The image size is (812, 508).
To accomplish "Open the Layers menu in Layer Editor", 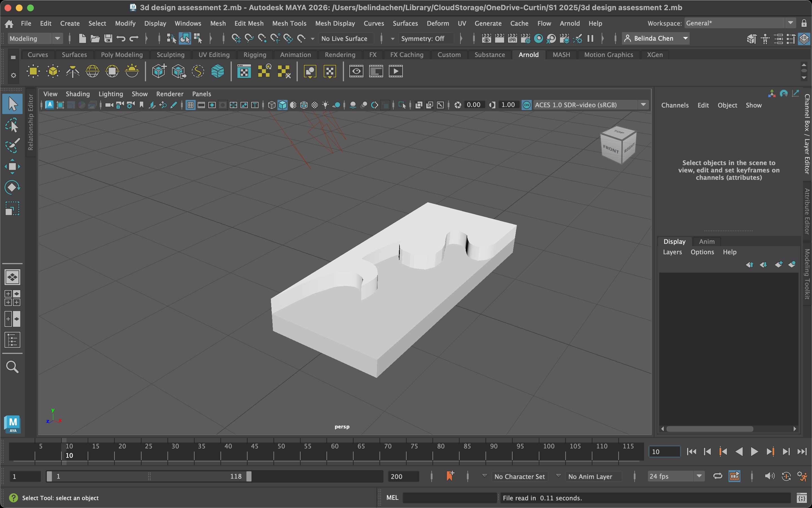I will [x=672, y=252].
